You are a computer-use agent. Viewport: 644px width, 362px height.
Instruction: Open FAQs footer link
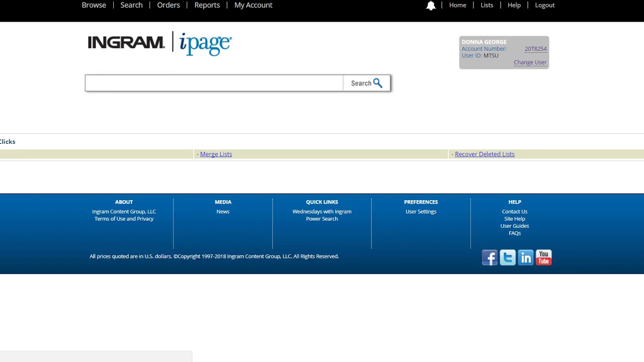click(x=515, y=233)
